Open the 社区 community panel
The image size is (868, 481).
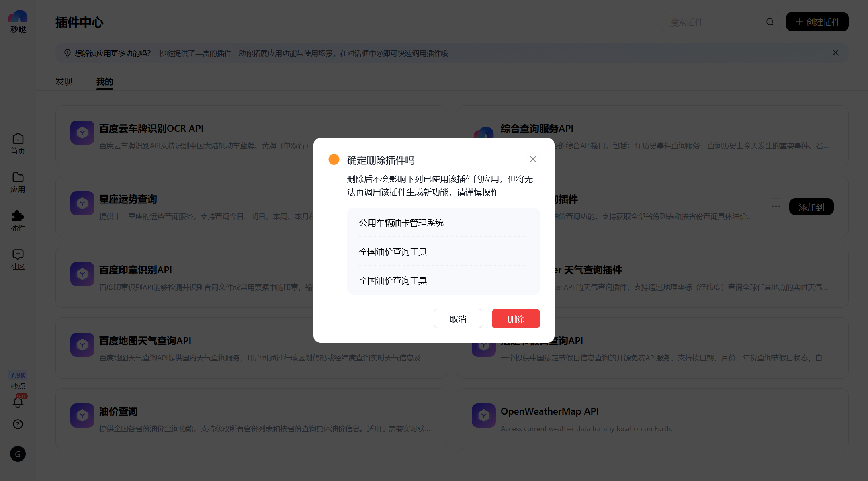[x=17, y=259]
